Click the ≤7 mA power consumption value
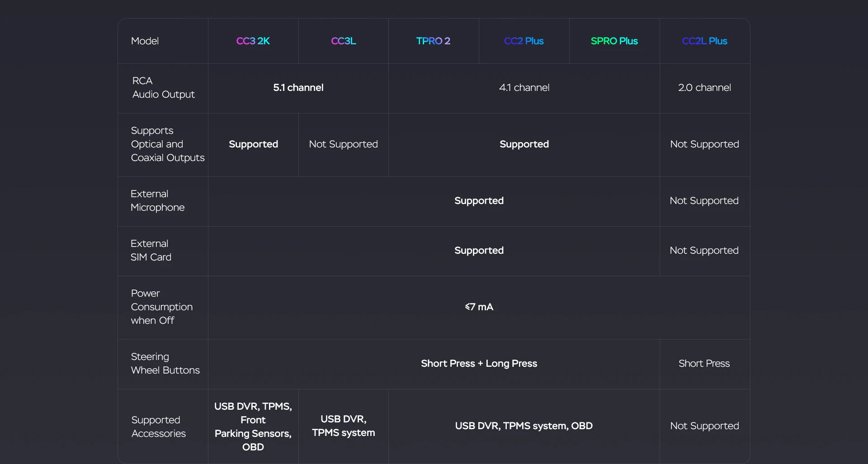The height and width of the screenshot is (464, 868). coord(479,307)
